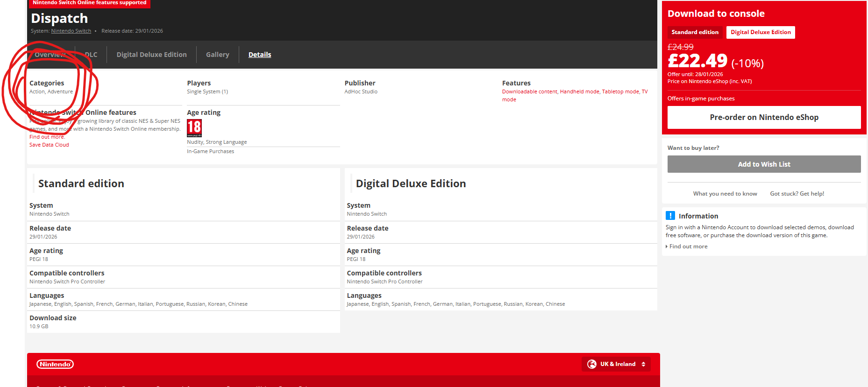Screen dimensions: 868x387
Task: Click the Tabletop mode feature link
Action: pos(620,91)
